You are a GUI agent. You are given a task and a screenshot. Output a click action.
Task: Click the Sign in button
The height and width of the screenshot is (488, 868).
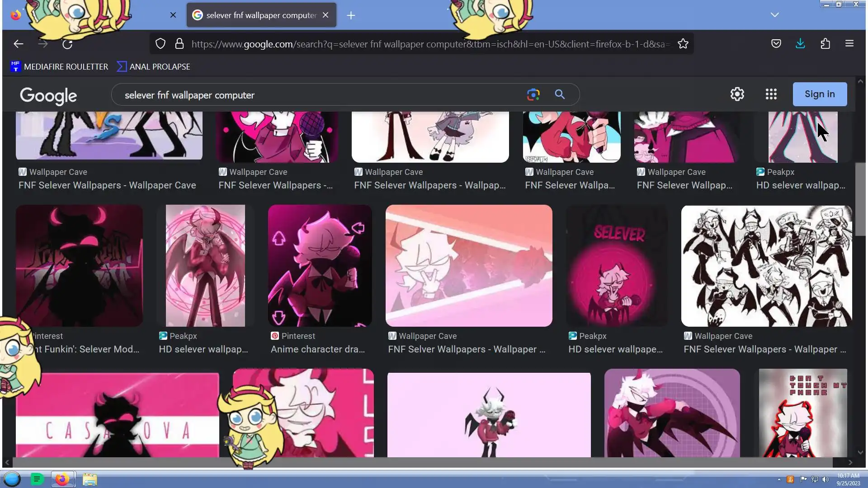(x=819, y=94)
